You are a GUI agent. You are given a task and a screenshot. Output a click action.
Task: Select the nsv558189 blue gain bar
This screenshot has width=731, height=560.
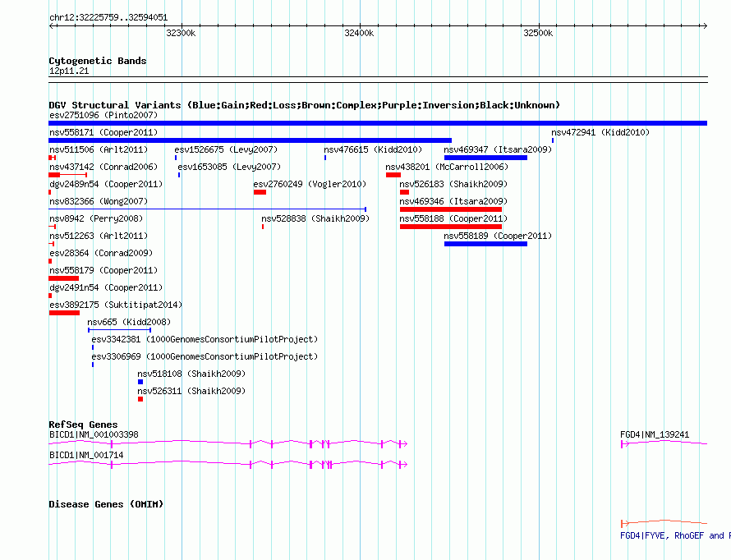pyautogui.click(x=485, y=244)
